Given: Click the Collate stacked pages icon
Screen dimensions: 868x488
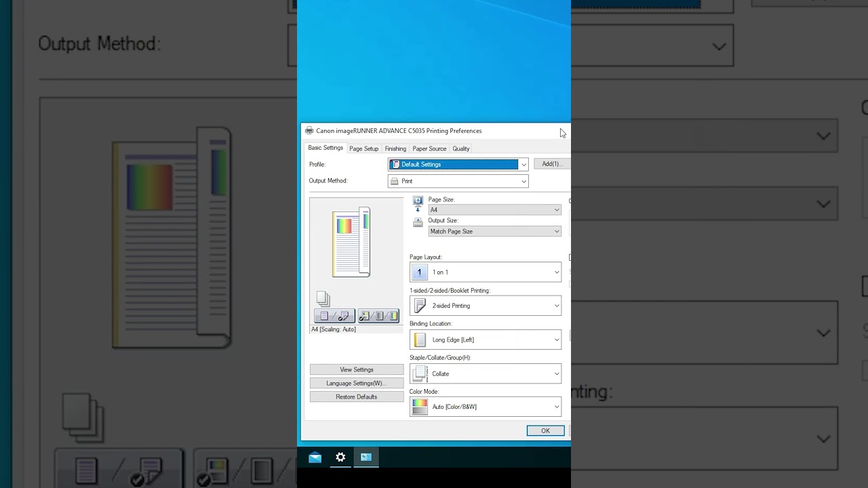Looking at the screenshot, I should (x=420, y=373).
